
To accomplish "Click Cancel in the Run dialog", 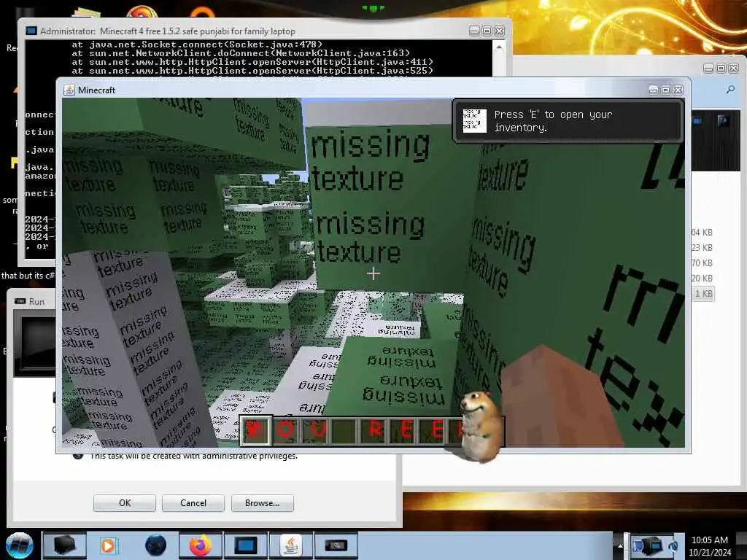I will [x=193, y=503].
